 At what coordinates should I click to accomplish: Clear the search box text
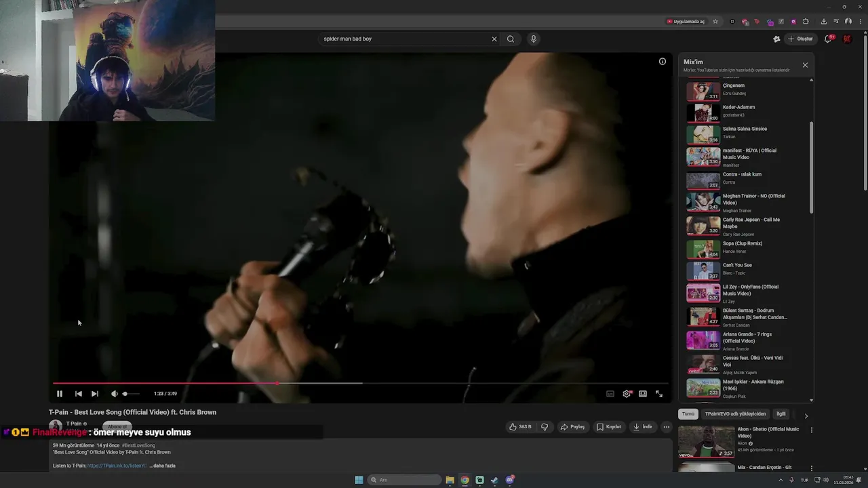(x=494, y=39)
